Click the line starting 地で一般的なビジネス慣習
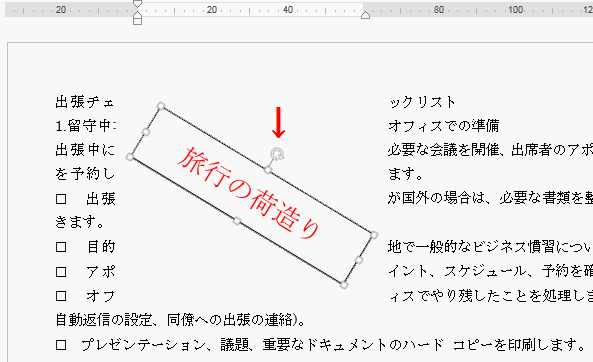The height and width of the screenshot is (362, 593). (x=490, y=247)
